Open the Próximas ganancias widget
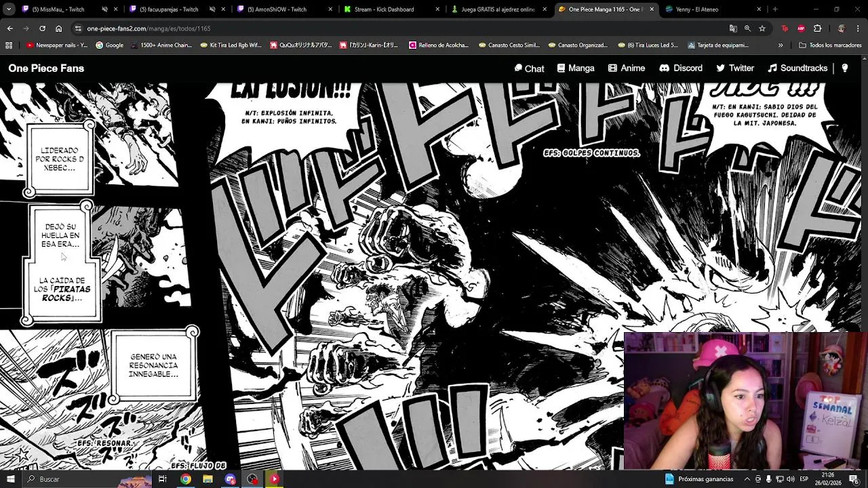 click(x=699, y=479)
